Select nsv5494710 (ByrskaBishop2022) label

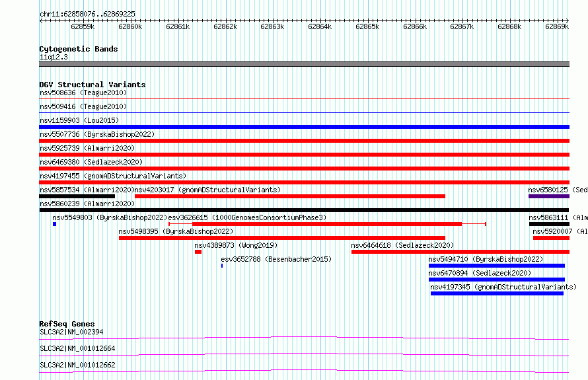click(x=486, y=259)
